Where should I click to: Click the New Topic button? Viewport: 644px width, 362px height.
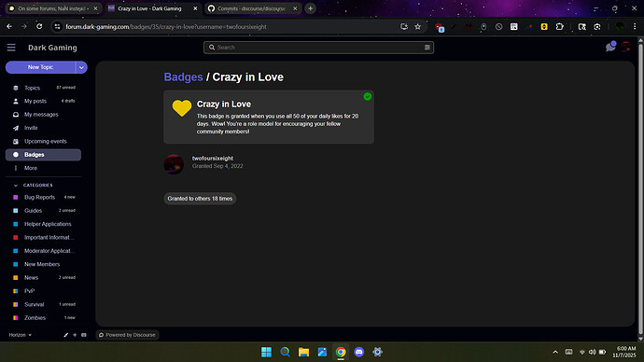(x=40, y=67)
